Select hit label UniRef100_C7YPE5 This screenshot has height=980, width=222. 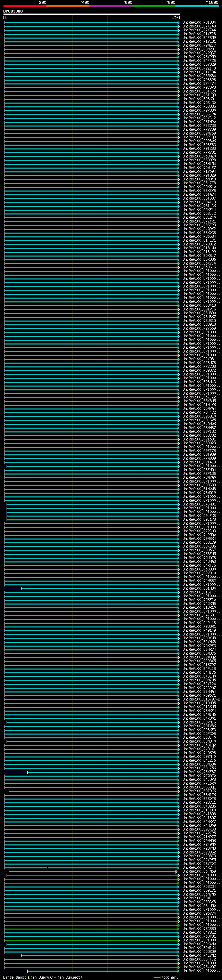[x=199, y=860]
